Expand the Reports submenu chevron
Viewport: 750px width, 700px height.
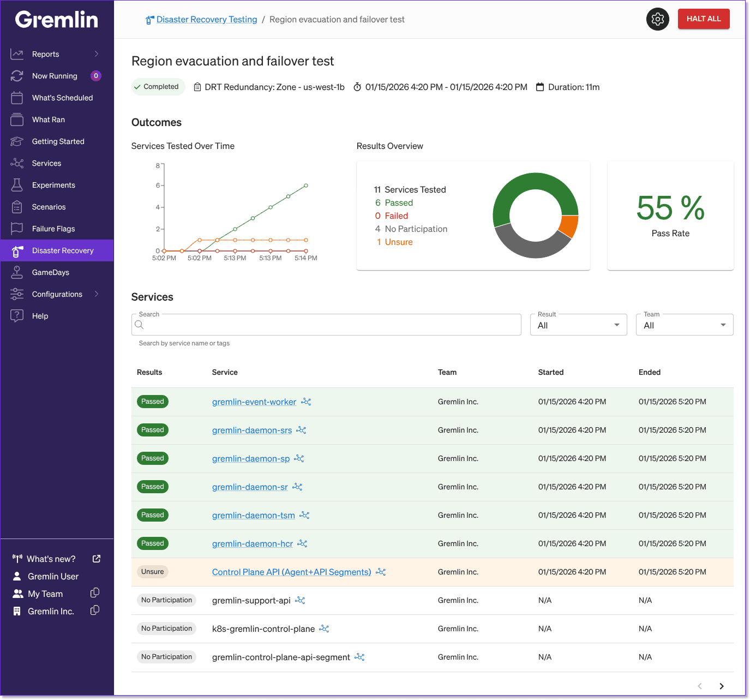tap(97, 54)
